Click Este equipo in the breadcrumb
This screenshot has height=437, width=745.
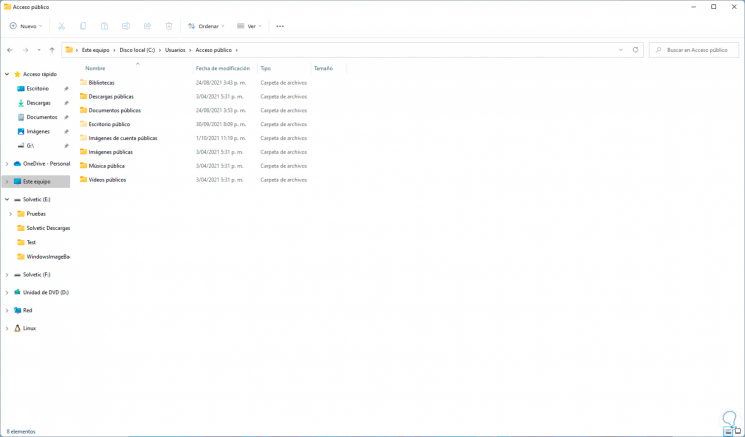96,50
